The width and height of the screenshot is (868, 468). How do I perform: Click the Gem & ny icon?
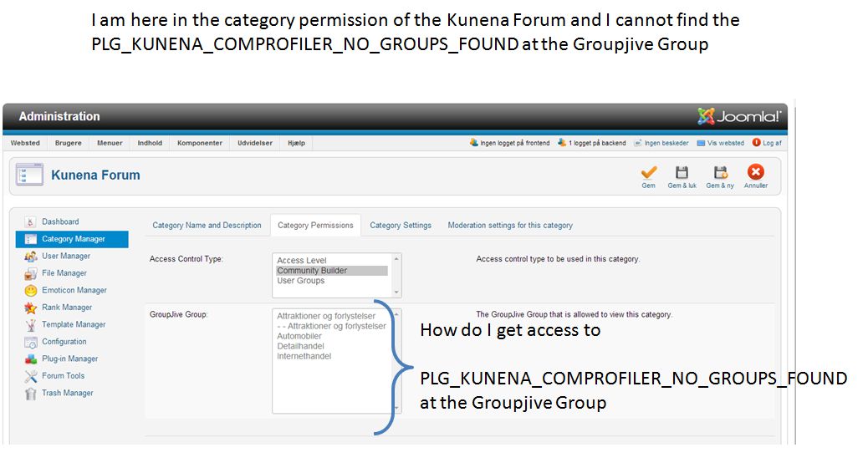[720, 172]
